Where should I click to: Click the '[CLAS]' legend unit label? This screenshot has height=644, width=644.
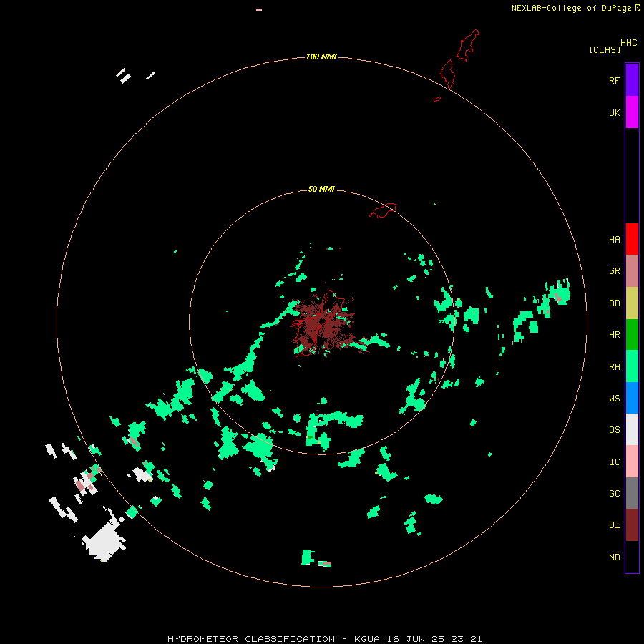tap(605, 49)
